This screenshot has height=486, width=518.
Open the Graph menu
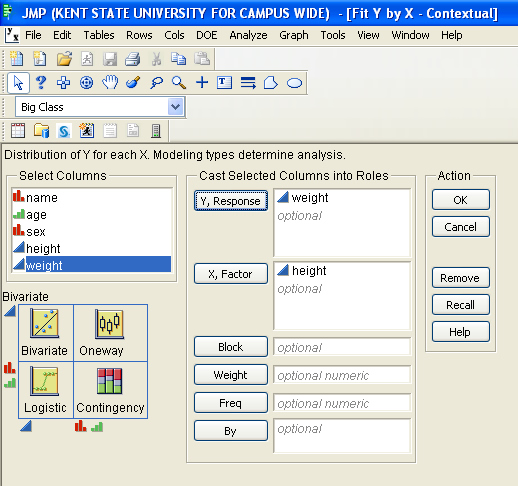(x=294, y=35)
